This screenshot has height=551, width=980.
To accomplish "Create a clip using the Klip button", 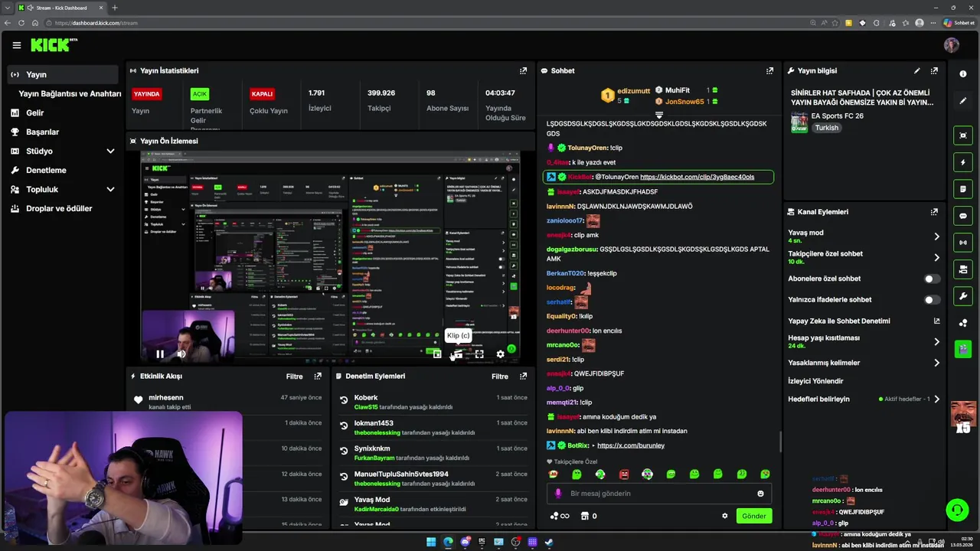I will tap(457, 354).
